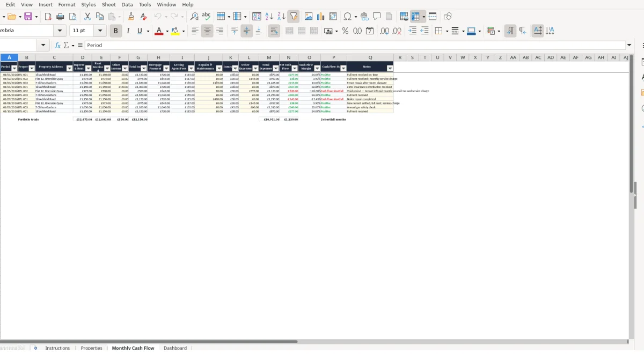Toggle Italic formatting
Screen dimensions: 644x362
[x=128, y=31]
